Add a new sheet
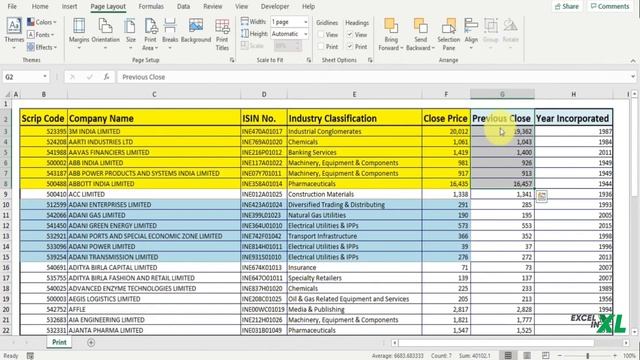The width and height of the screenshot is (640, 360). pos(91,342)
